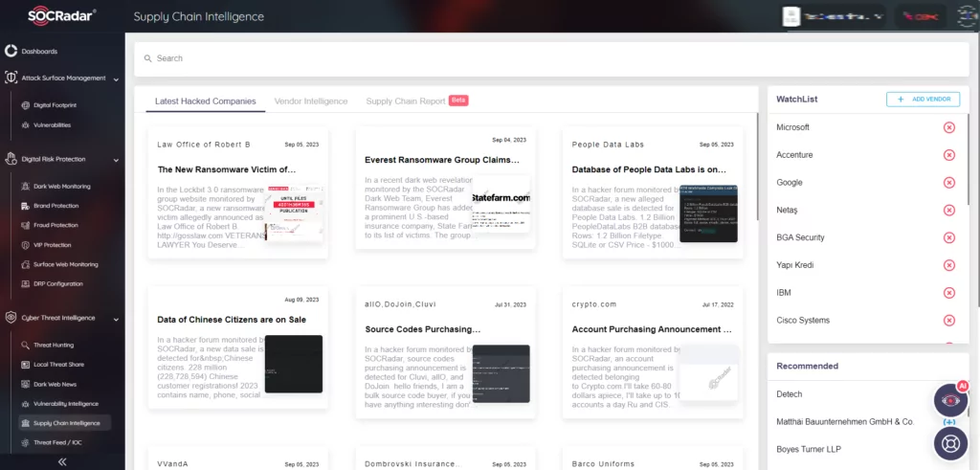Remove BGA Security from the WatchList
The image size is (980, 470).
click(x=948, y=237)
